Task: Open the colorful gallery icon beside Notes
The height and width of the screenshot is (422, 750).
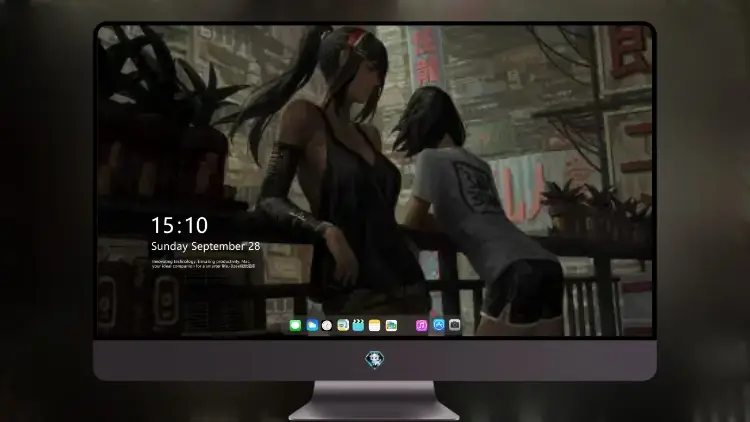Action: tap(391, 325)
